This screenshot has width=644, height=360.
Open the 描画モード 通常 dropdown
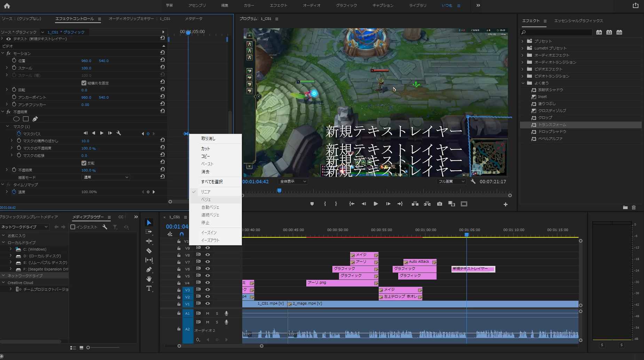click(106, 177)
